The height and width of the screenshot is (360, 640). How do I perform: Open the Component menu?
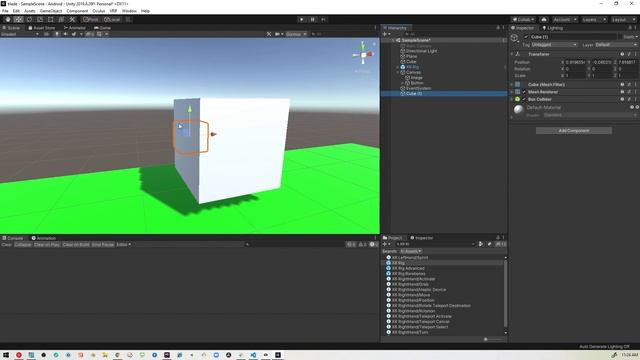(77, 11)
